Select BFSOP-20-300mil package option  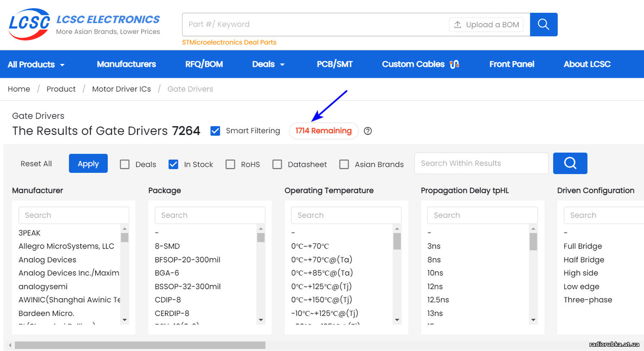coord(188,260)
